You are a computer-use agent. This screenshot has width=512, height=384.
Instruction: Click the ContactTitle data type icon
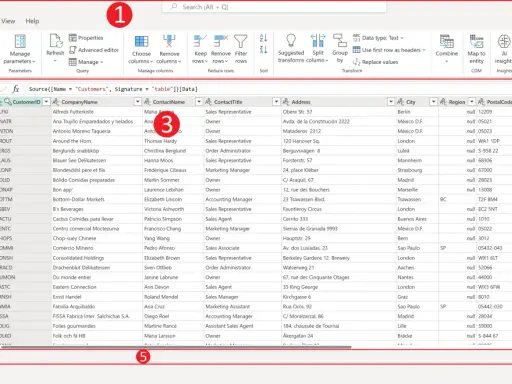[x=209, y=102]
